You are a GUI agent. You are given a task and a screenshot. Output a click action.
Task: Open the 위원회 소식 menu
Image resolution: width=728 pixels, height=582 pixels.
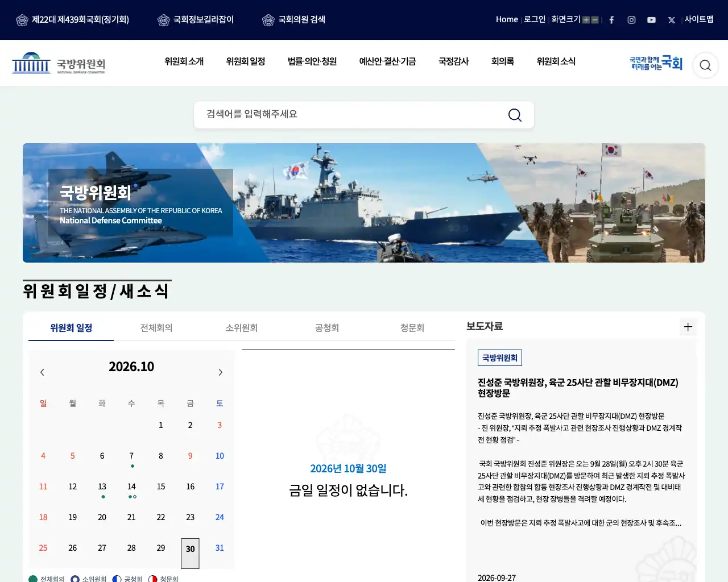pyautogui.click(x=556, y=61)
